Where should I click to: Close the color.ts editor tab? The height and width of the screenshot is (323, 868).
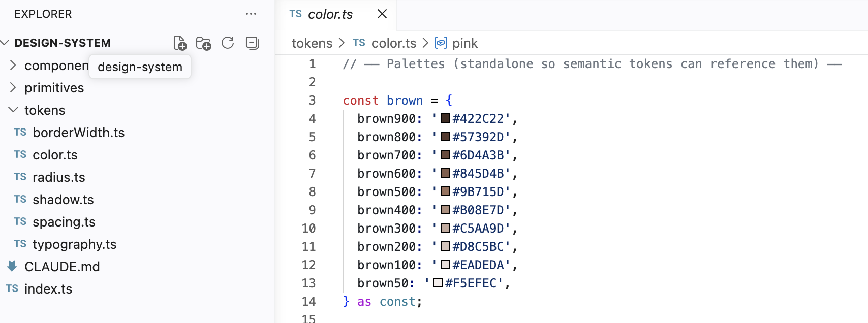pos(382,14)
